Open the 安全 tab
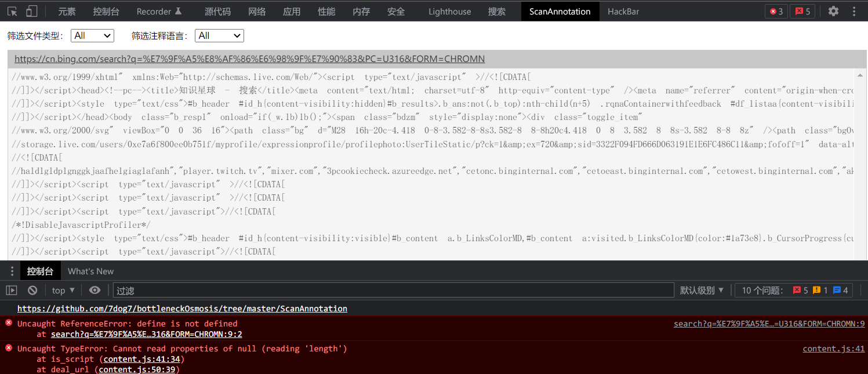Viewport: 868px width, 374px height. pos(396,12)
